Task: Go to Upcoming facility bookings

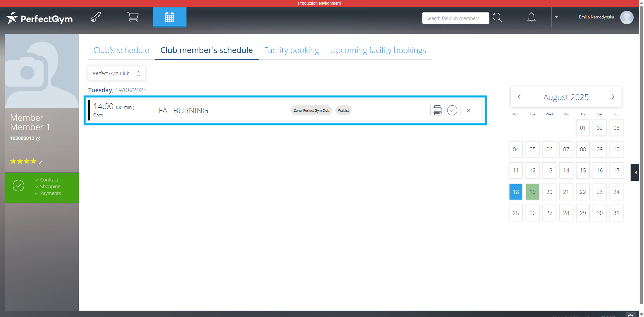Action: 378,50
